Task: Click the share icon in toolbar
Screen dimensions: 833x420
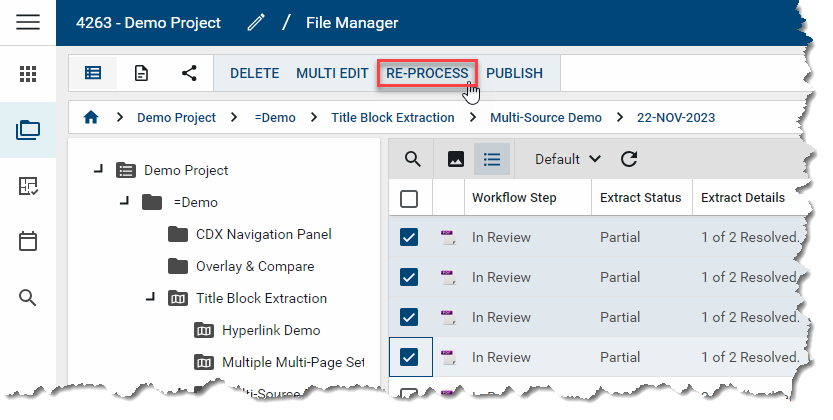Action: tap(189, 73)
